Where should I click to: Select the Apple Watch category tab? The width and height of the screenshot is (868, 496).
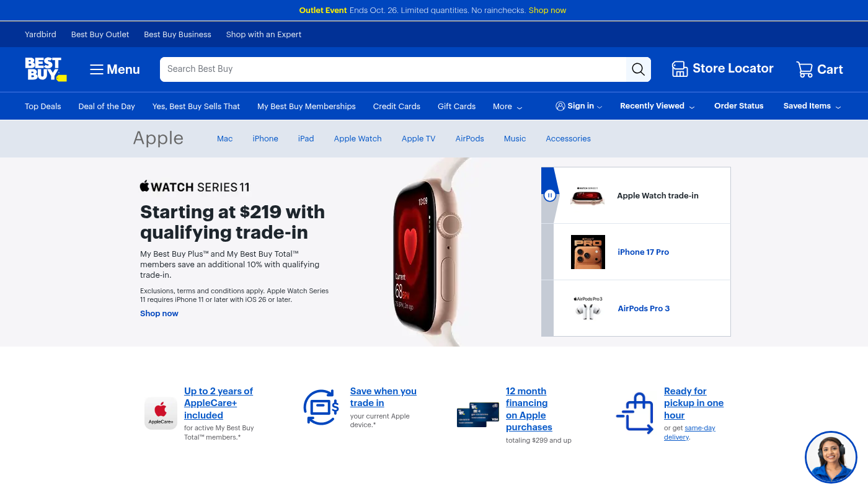[358, 139]
